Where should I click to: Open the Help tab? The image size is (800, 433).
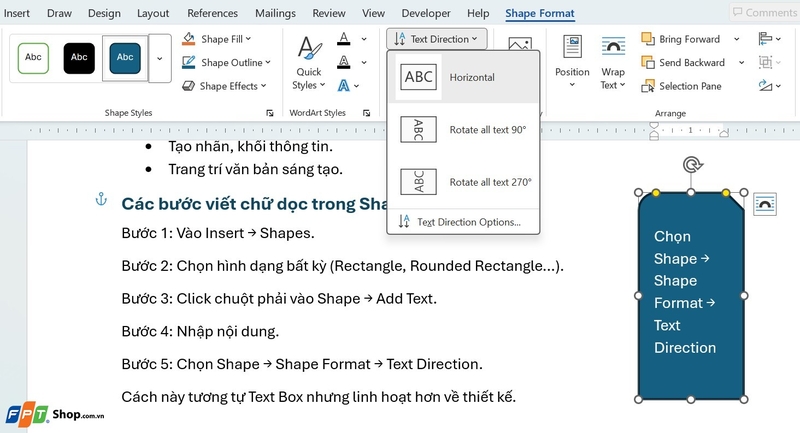(x=478, y=13)
